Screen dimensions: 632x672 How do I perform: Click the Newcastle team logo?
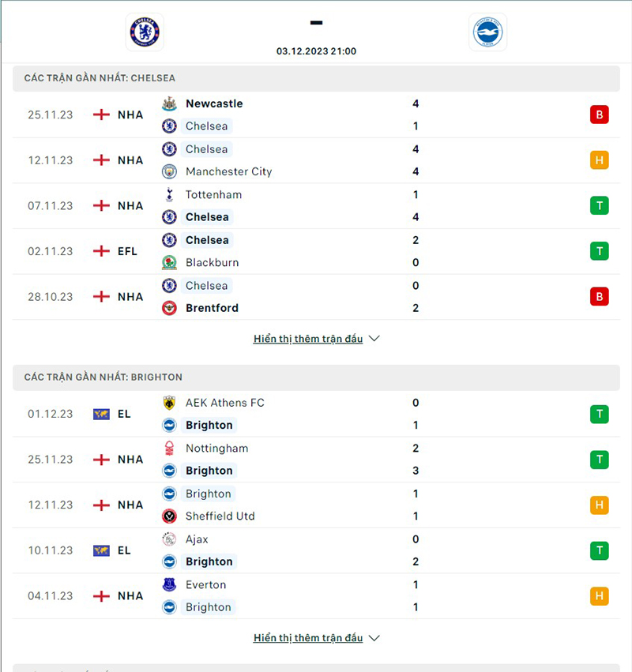(169, 103)
